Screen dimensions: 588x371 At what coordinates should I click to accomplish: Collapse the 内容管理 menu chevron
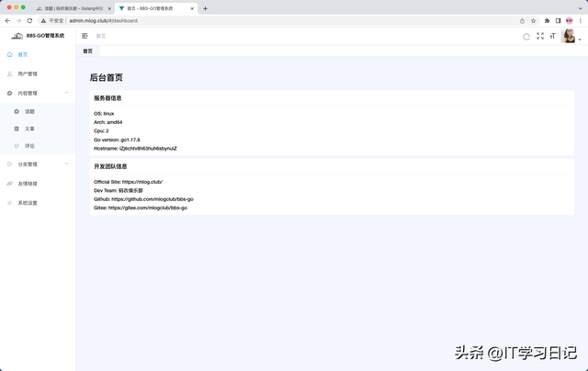click(x=67, y=93)
